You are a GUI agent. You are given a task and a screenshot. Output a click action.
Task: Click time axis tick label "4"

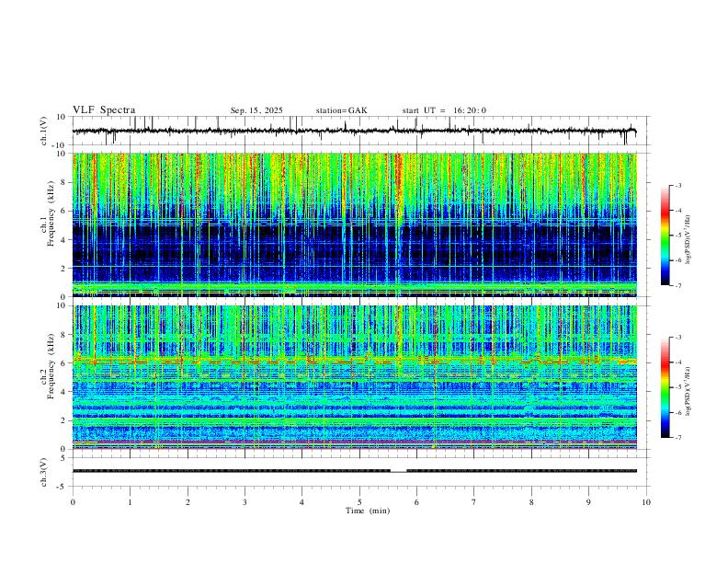(x=302, y=502)
